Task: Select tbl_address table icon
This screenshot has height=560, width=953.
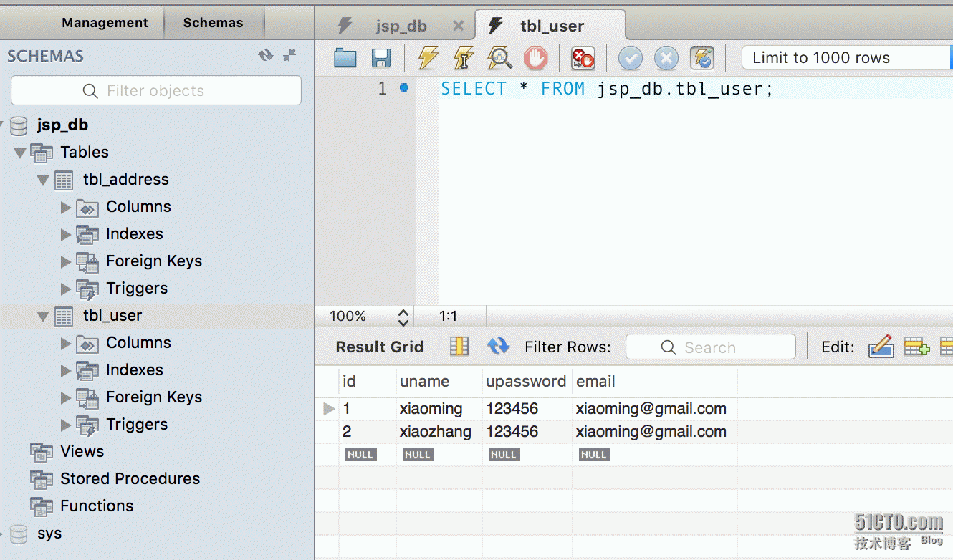Action: pos(64,180)
